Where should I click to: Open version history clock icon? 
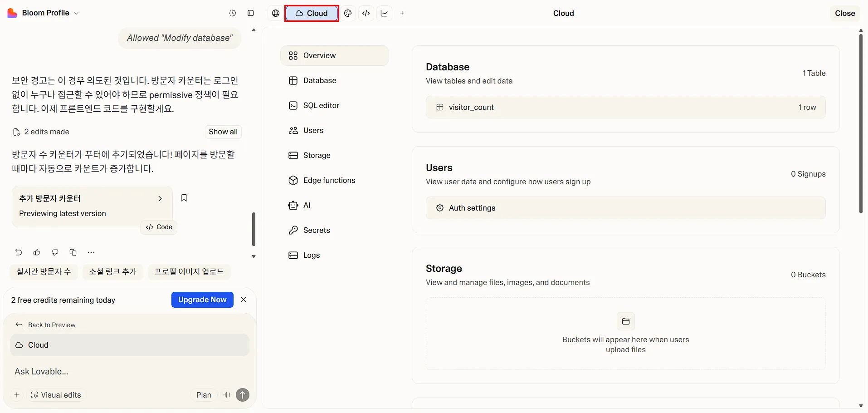(233, 13)
